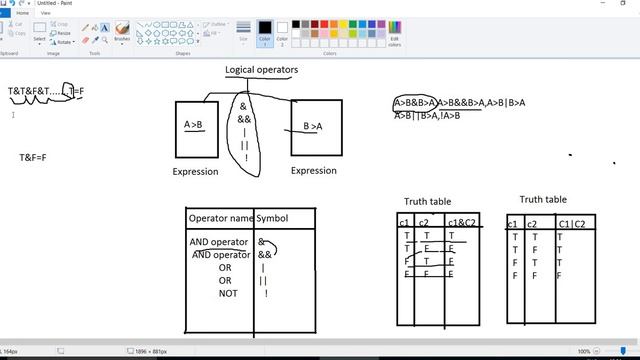Click the Brushes tool icon
Screen dimensions: 640x360
pos(122,28)
